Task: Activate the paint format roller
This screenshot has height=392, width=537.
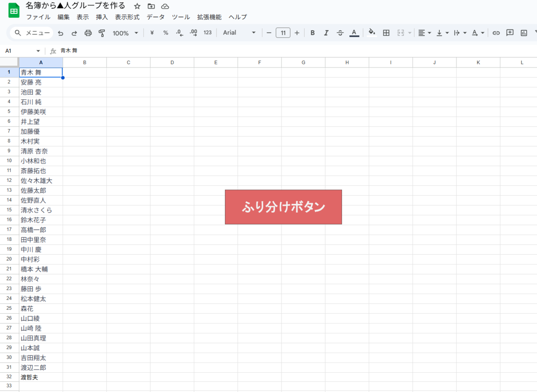Action: point(102,33)
